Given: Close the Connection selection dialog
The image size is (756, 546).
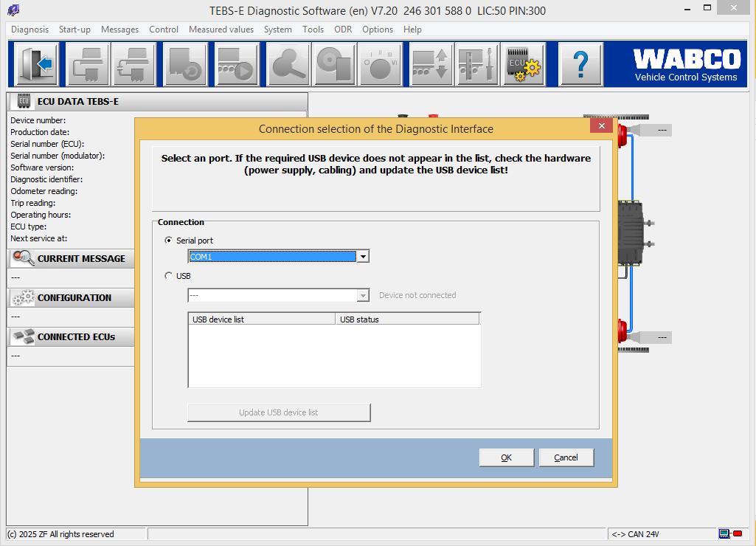Looking at the screenshot, I should tap(601, 126).
